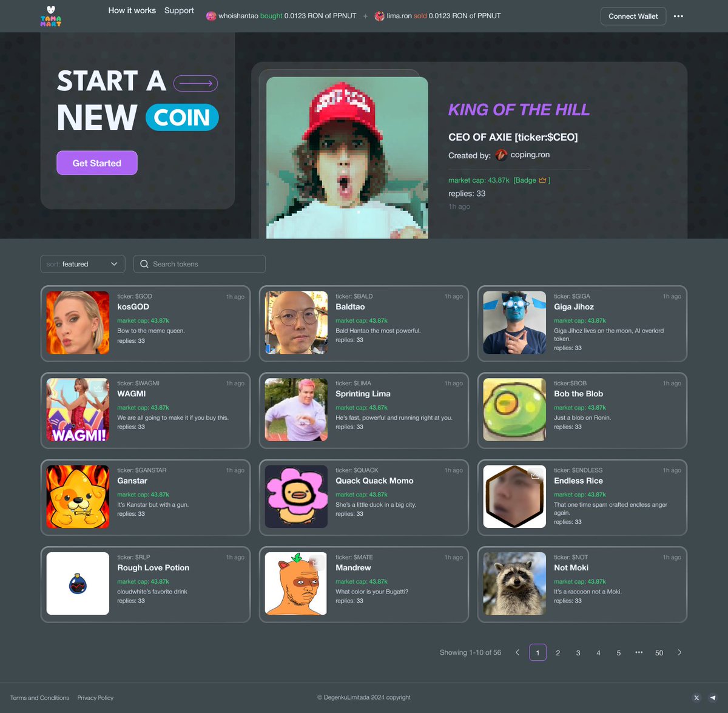Click the pagination ellipsis

tap(639, 652)
